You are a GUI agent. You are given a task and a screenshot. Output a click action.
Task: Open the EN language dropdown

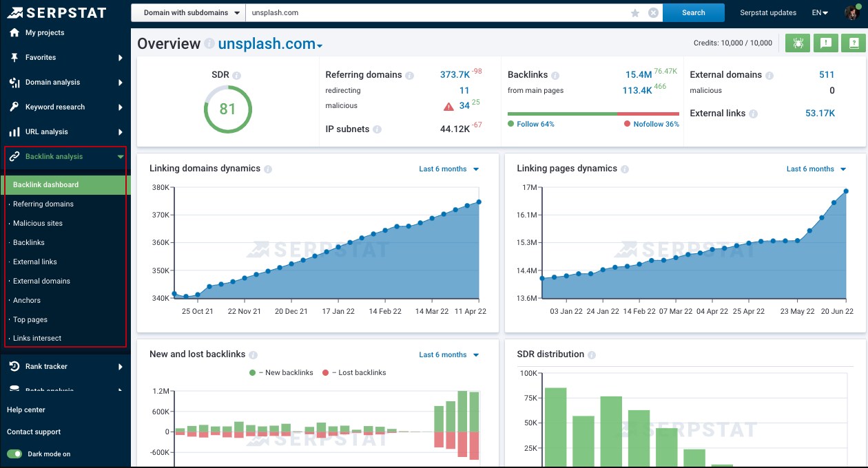(x=820, y=12)
